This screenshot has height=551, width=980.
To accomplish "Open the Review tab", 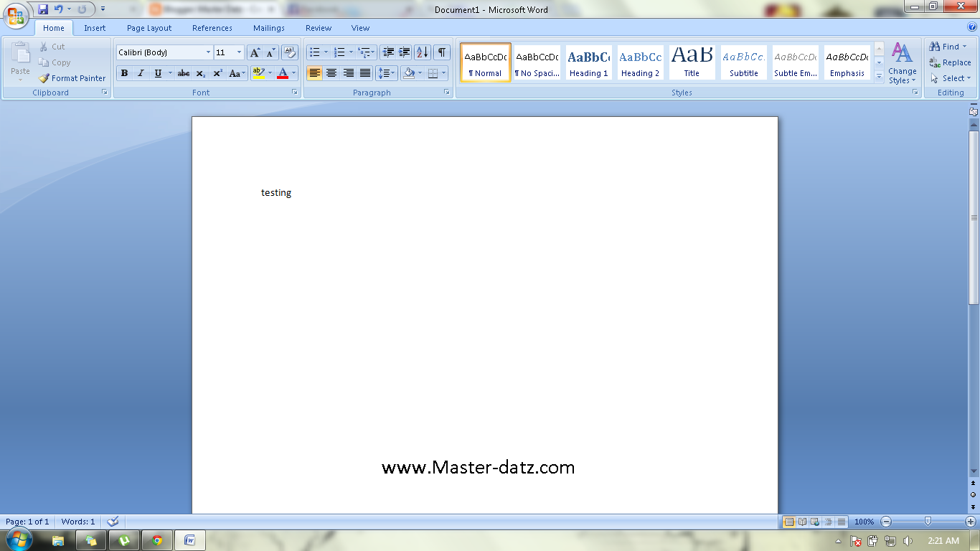I will 319,28.
